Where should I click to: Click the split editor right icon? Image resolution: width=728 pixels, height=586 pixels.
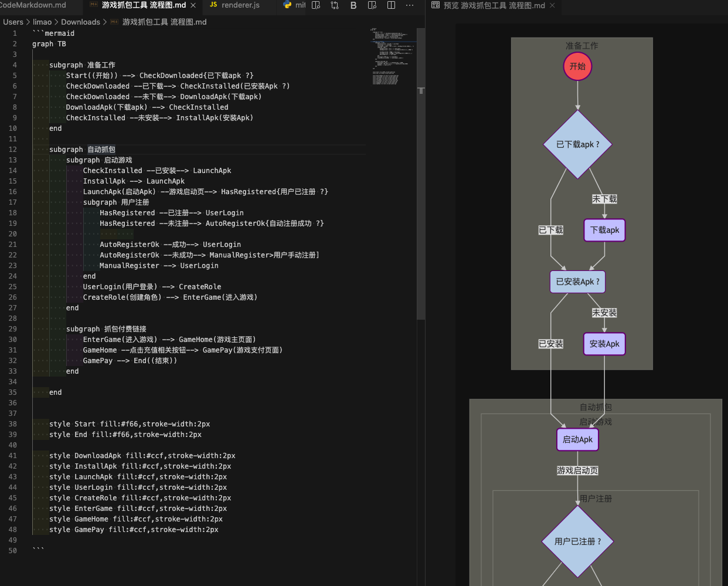391,5
